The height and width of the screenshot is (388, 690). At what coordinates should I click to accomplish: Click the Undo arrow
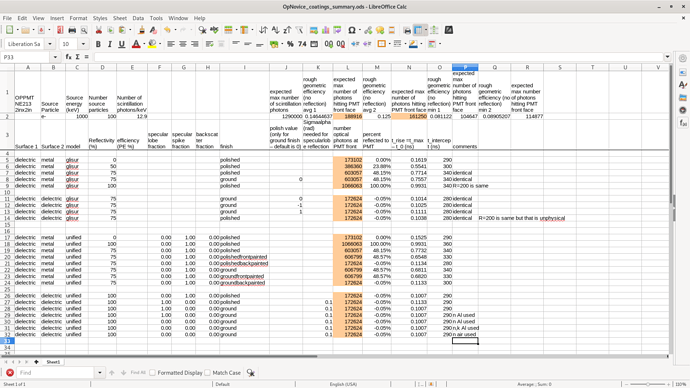point(167,30)
